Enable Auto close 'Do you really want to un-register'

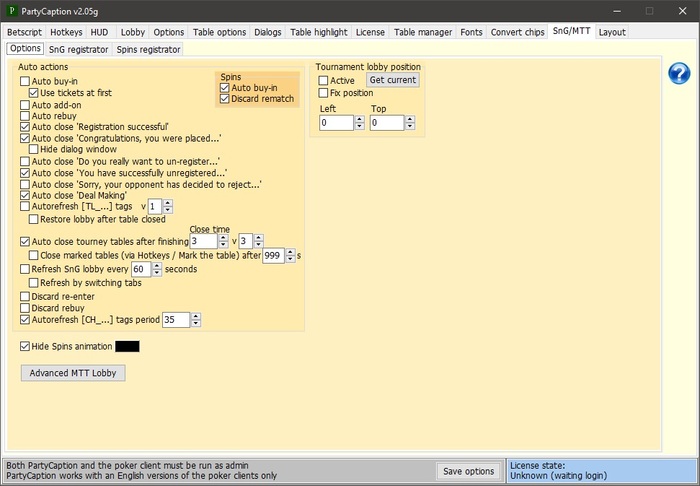click(x=25, y=161)
